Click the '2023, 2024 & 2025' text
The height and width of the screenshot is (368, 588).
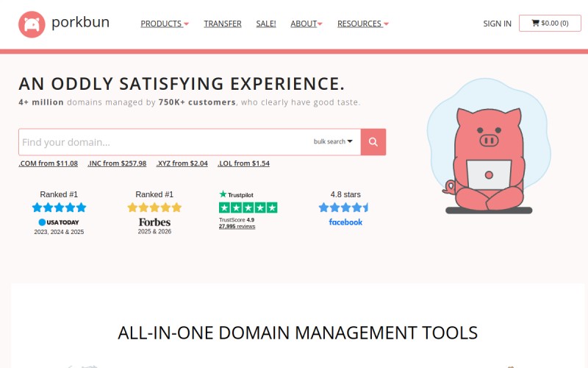(59, 232)
